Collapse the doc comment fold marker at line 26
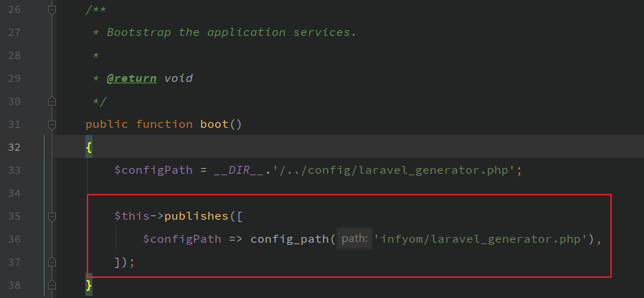Screen dimensions: 644x298 coord(51,9)
